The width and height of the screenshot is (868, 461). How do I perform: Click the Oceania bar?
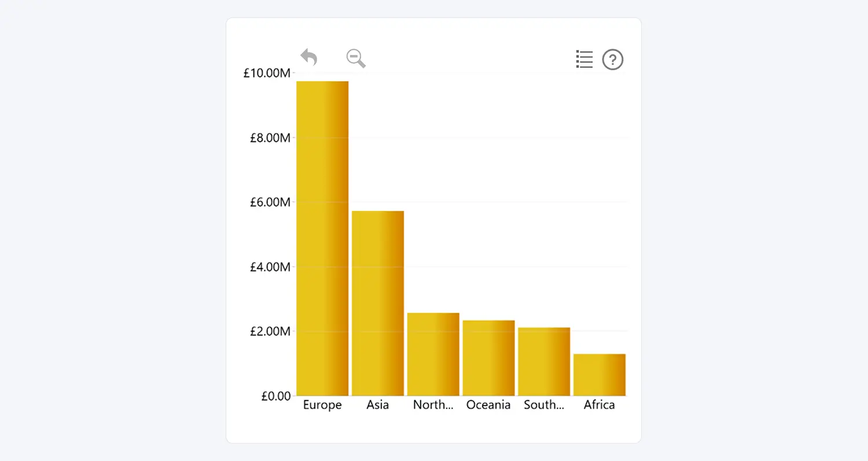(488, 358)
